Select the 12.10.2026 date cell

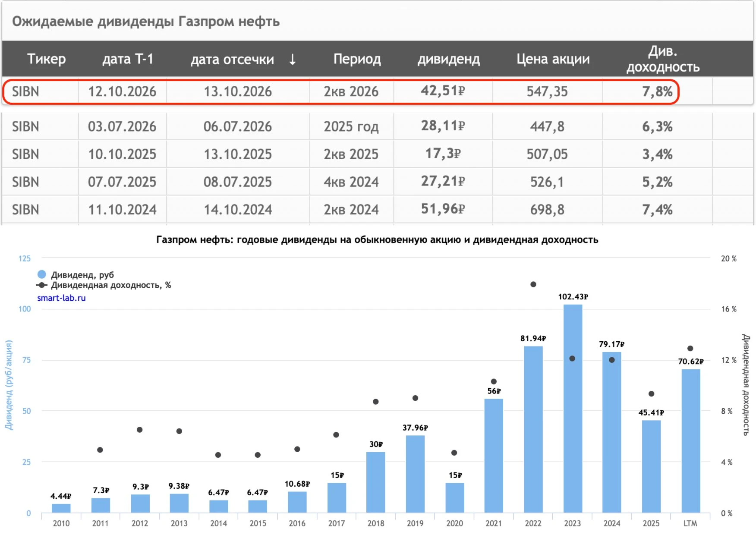122,91
